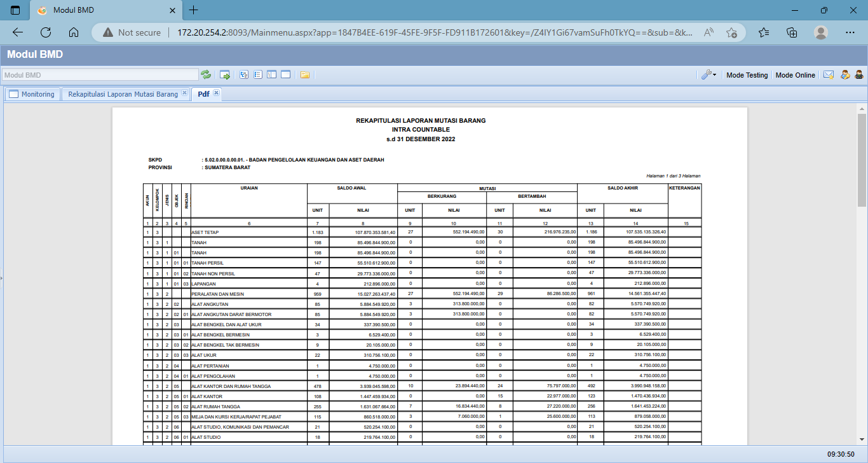Click ALAT PERTANIAN row label

210,366
